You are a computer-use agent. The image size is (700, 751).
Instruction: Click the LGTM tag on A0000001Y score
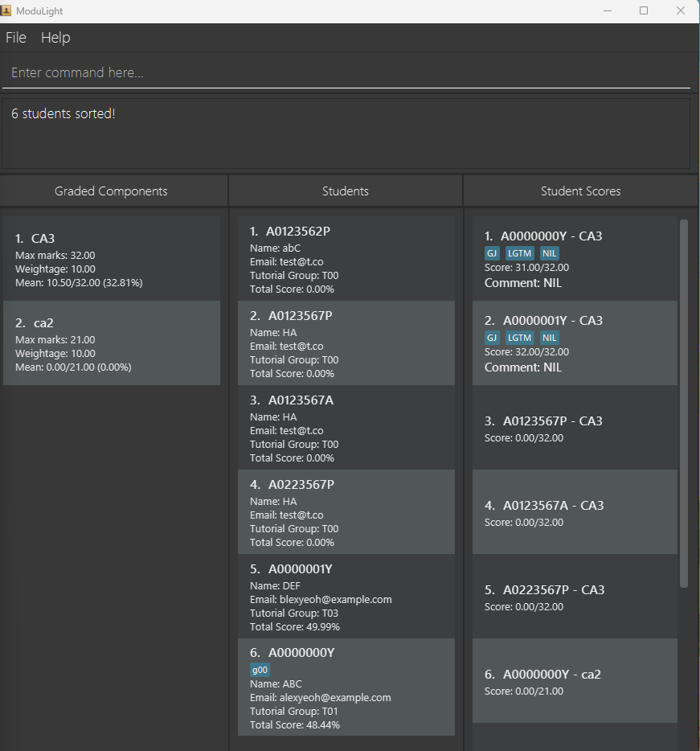[519, 338]
